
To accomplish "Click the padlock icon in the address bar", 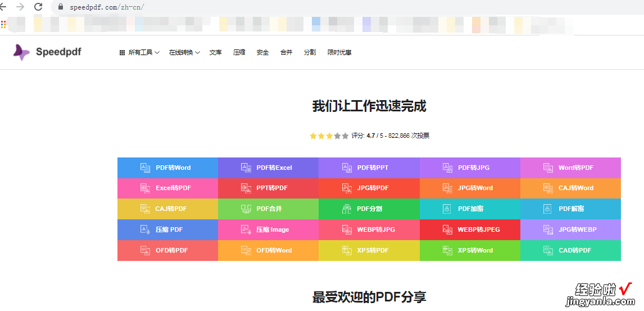I will pos(61,7).
